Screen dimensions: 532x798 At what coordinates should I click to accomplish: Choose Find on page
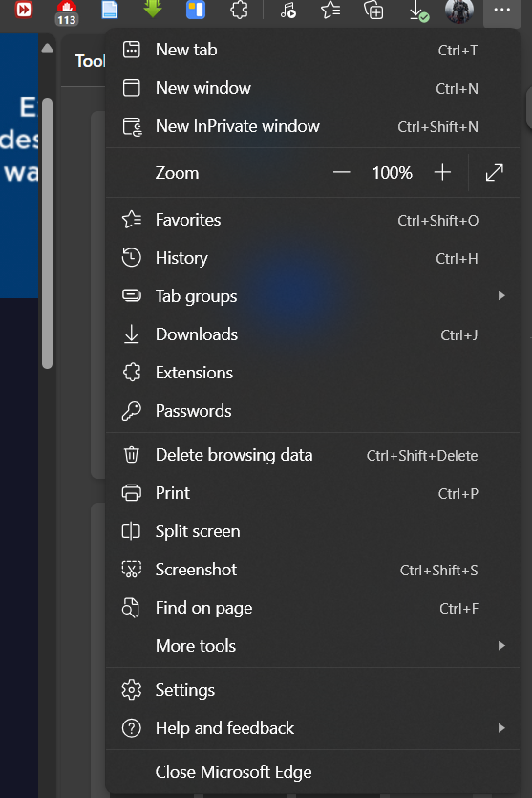pyautogui.click(x=312, y=608)
